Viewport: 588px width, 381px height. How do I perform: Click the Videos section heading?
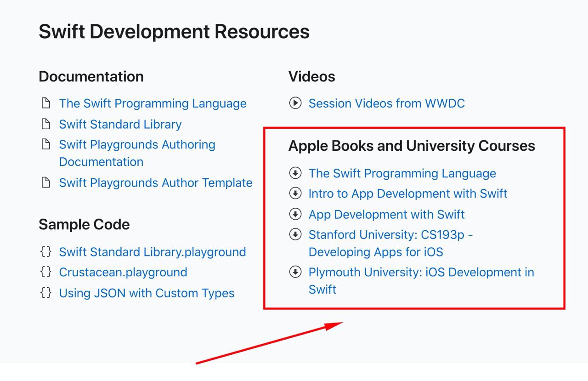(312, 76)
